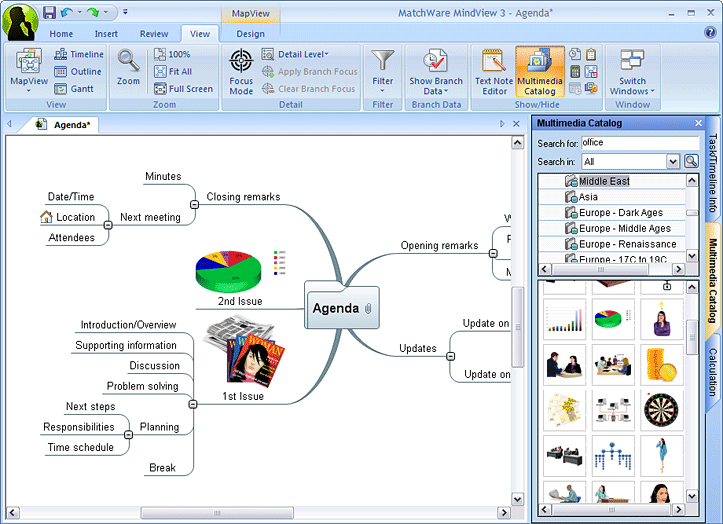Click the Undo arrow icon
This screenshot has height=524, width=723.
(67, 12)
